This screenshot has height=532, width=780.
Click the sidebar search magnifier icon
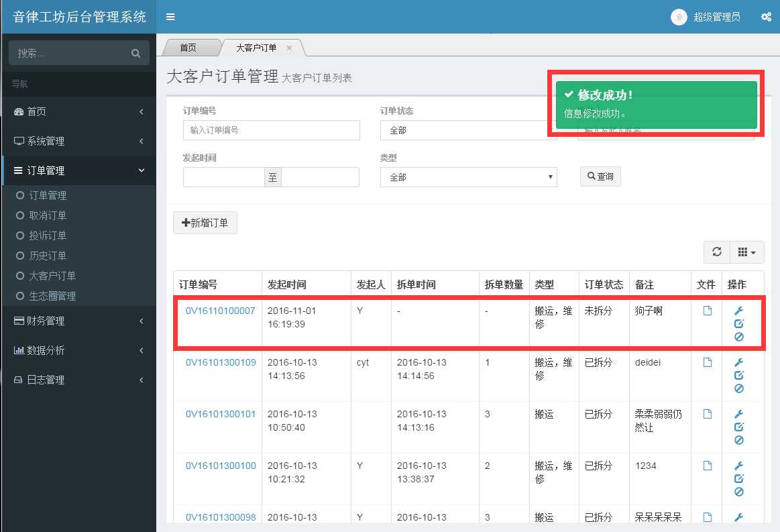(x=135, y=53)
